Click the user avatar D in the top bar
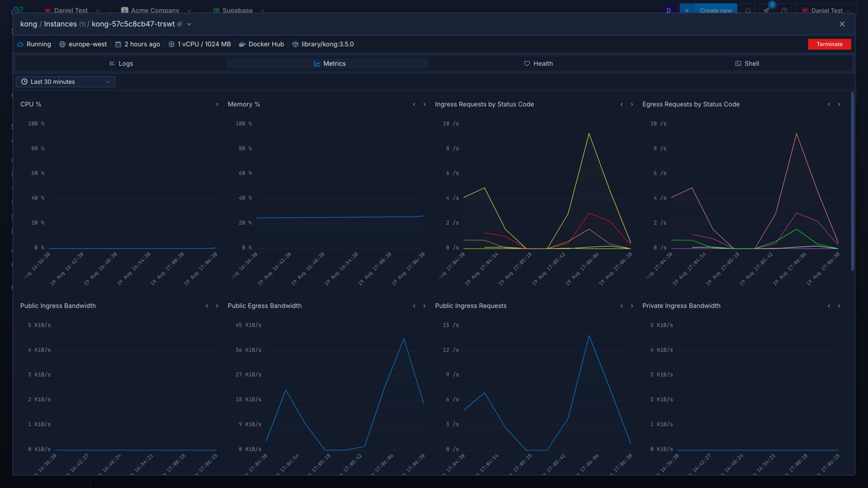Screen dimensions: 868x488 click(x=669, y=10)
